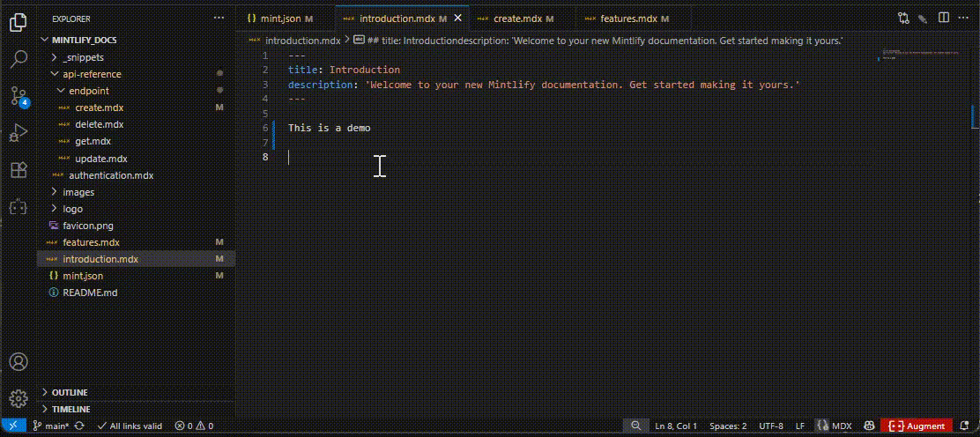
Task: Open README.md in the explorer
Action: coord(137,293)
